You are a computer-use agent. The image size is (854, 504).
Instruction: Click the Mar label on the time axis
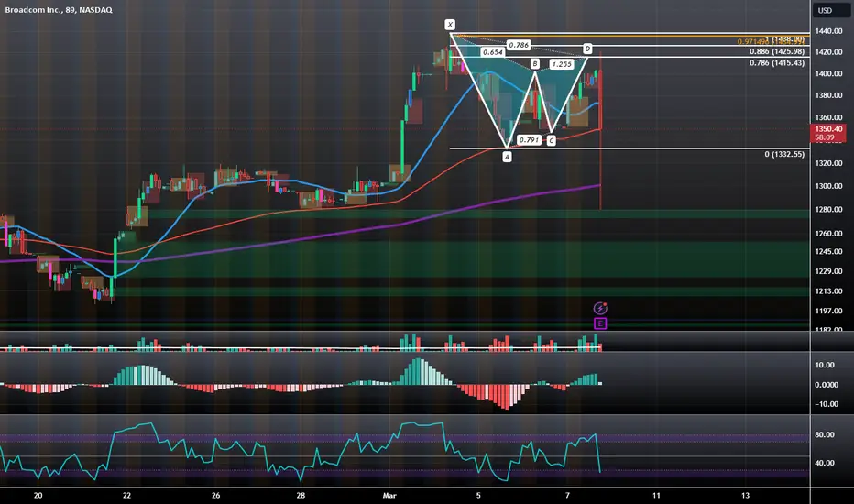[389, 495]
